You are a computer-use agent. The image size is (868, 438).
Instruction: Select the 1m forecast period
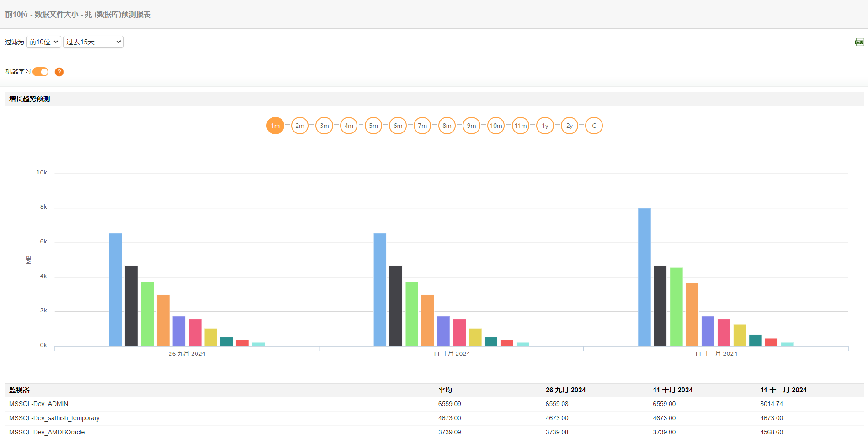(275, 126)
